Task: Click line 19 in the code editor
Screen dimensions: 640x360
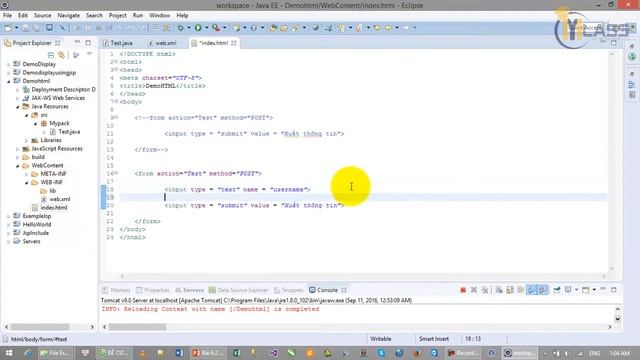Action: 363,198
